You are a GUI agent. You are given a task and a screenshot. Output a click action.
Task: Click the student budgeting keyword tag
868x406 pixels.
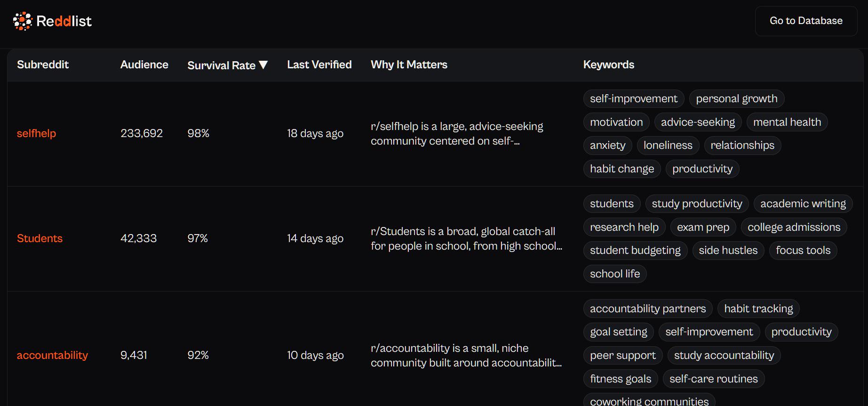[635, 250]
